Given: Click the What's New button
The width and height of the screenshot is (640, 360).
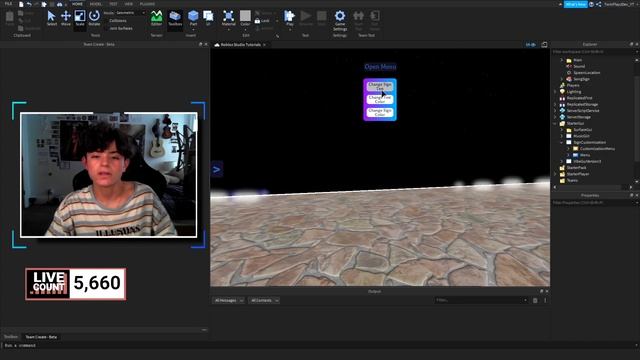Looking at the screenshot, I should click(x=576, y=4).
